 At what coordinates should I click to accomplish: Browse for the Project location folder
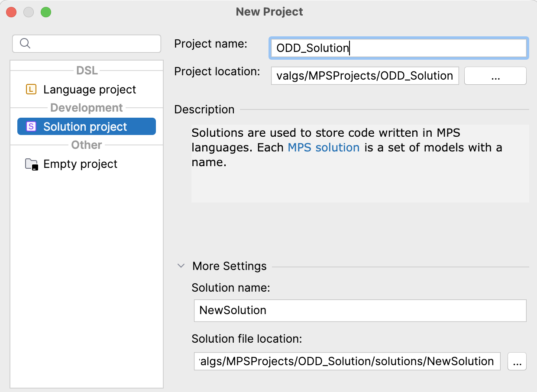click(495, 76)
